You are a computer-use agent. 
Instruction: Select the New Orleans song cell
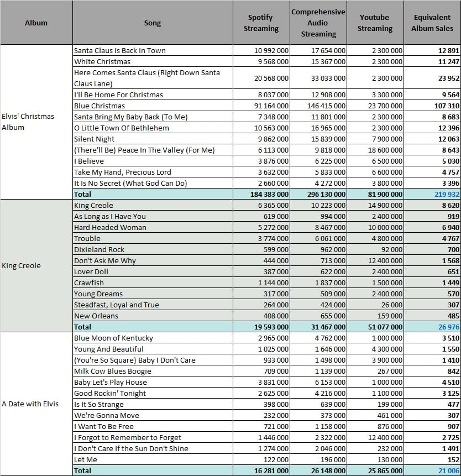(153, 316)
